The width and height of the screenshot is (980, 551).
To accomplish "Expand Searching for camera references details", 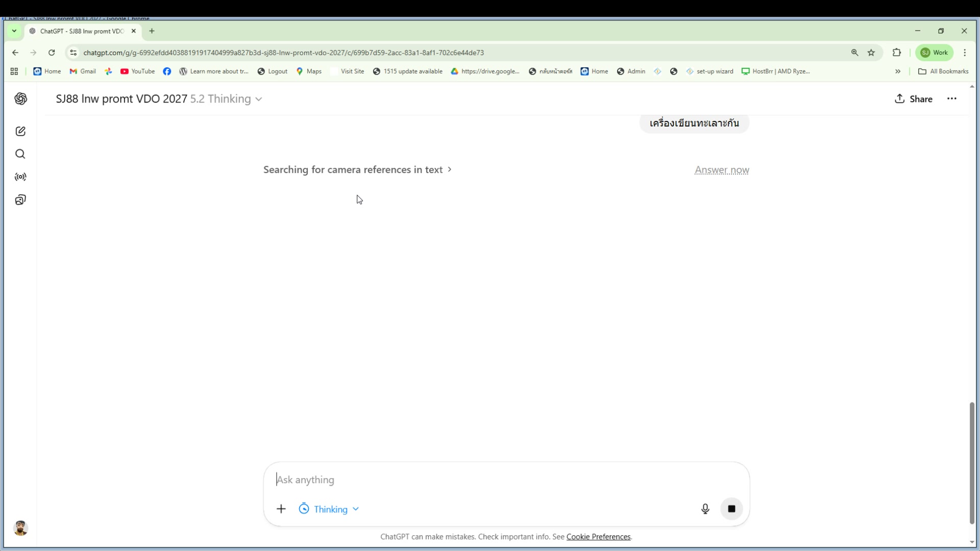I will pos(357,169).
